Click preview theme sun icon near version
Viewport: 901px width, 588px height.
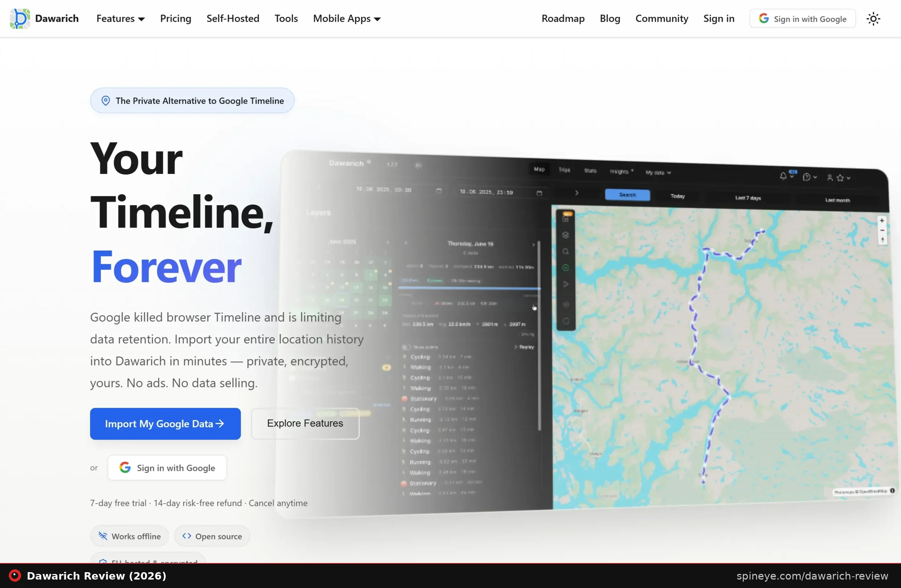(418, 165)
